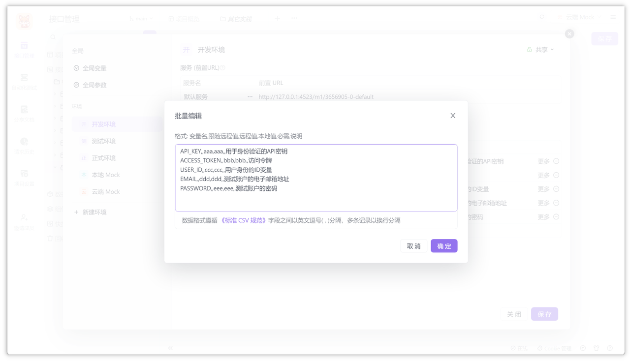The height and width of the screenshot is (364, 630).
Task: Open 接口管理 in left navigation
Action: coord(24,50)
